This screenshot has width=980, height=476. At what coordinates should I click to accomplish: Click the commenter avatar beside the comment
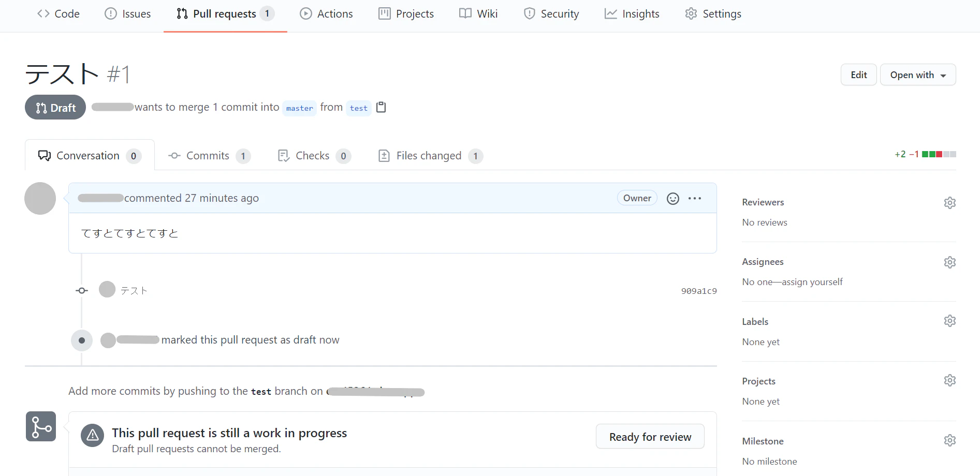point(40,198)
